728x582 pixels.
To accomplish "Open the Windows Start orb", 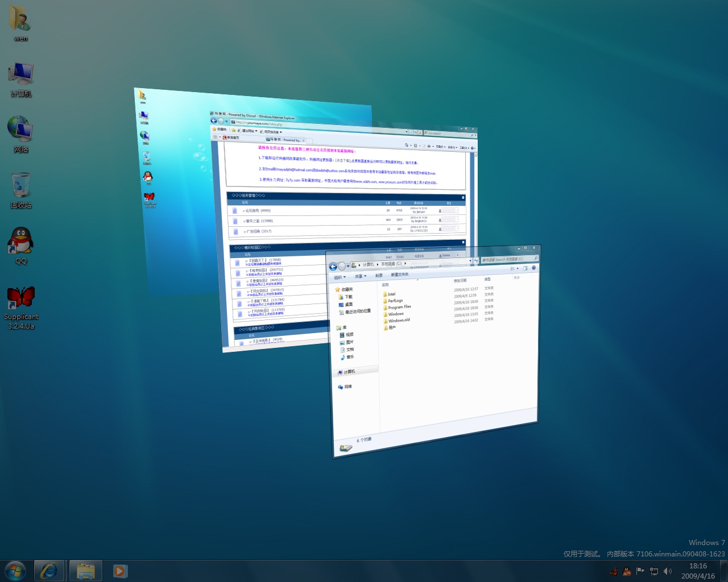I will tap(15, 571).
